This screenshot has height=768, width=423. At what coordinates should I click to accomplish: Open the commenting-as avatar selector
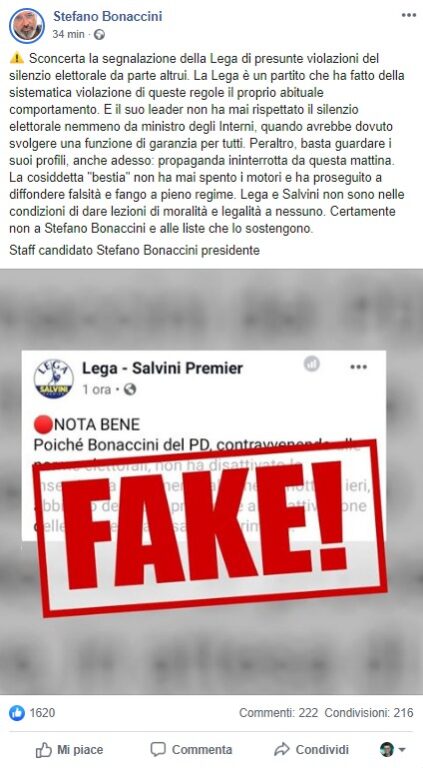(387, 749)
